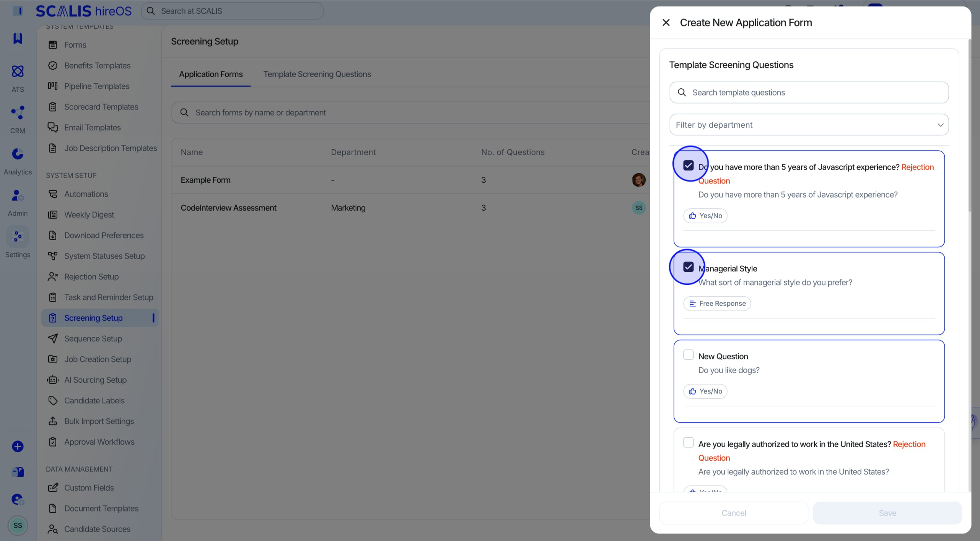Open Job Creation Setup menu item
Viewport: 980px width, 541px height.
(100, 359)
